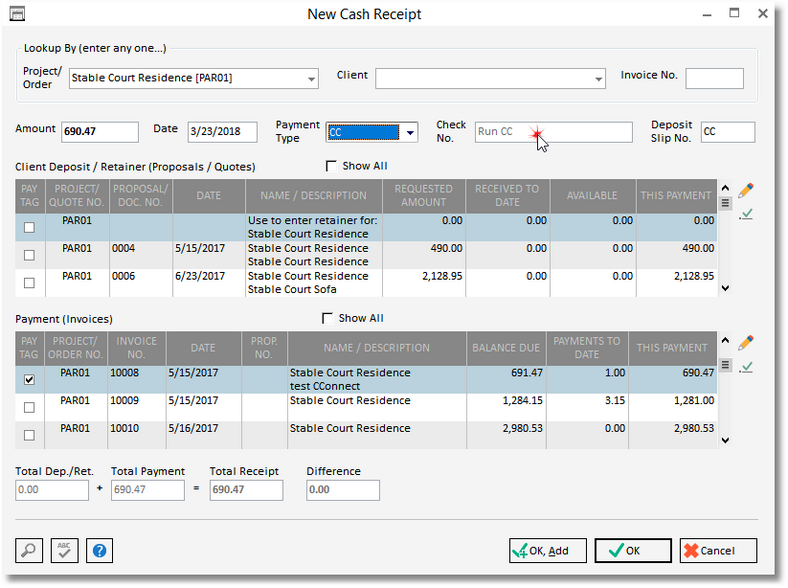The width and height of the screenshot is (788, 588).
Task: Click the Amount field showing 690.47
Action: (100, 132)
